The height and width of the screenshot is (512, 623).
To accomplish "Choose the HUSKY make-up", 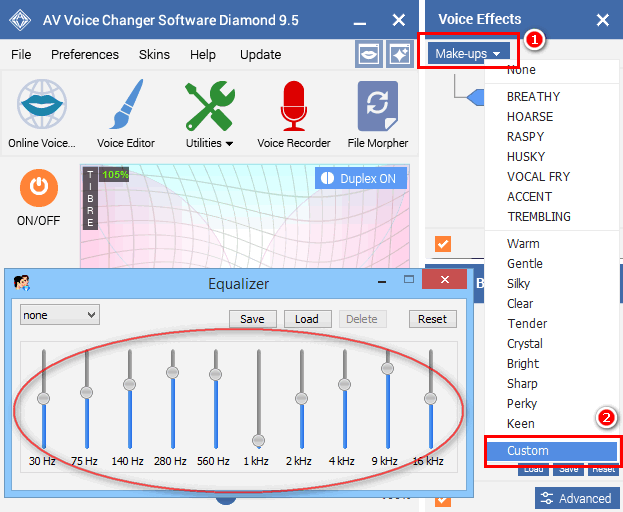I will [x=552, y=156].
